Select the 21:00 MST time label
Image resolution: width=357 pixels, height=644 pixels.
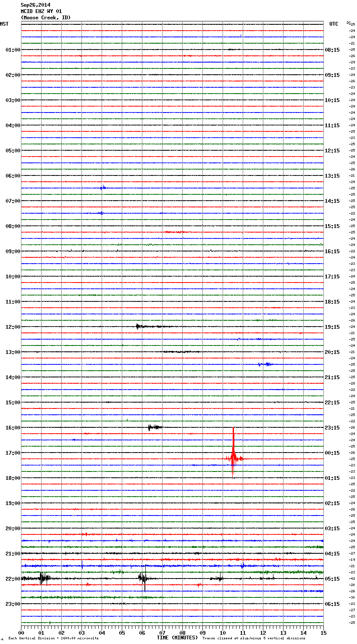click(13, 554)
